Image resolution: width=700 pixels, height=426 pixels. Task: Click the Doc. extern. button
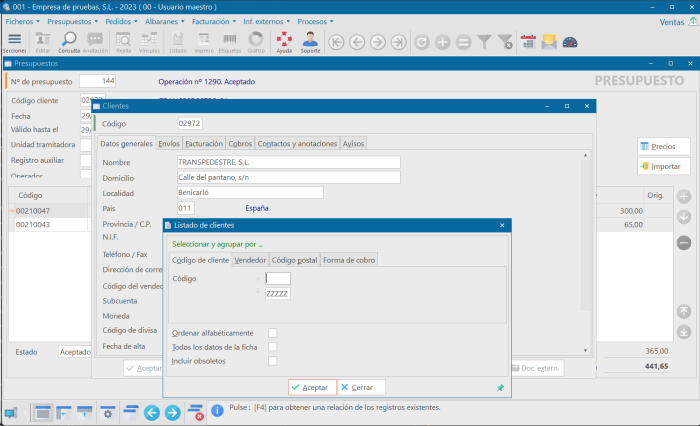coord(537,368)
